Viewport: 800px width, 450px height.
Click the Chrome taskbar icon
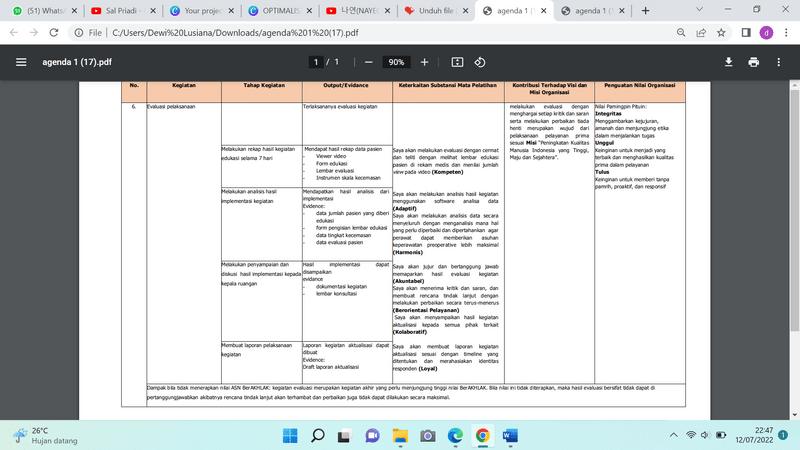click(x=483, y=436)
